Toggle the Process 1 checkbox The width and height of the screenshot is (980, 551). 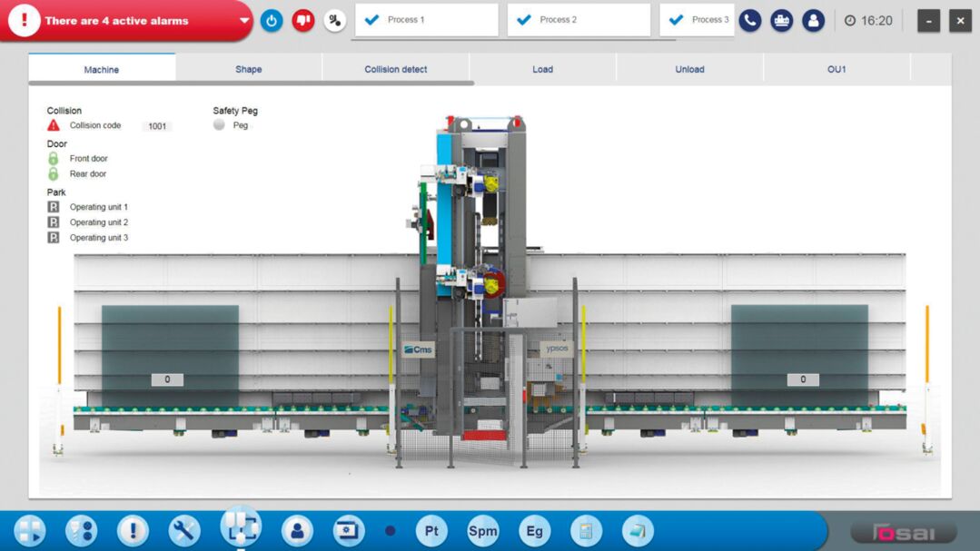click(371, 20)
